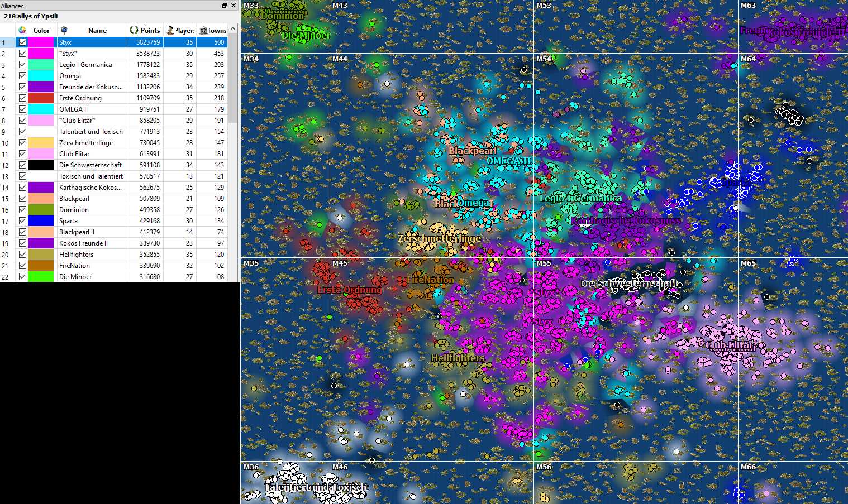848x504 pixels.
Task: Disable the Erste Ordnung checkbox
Action: (x=22, y=98)
